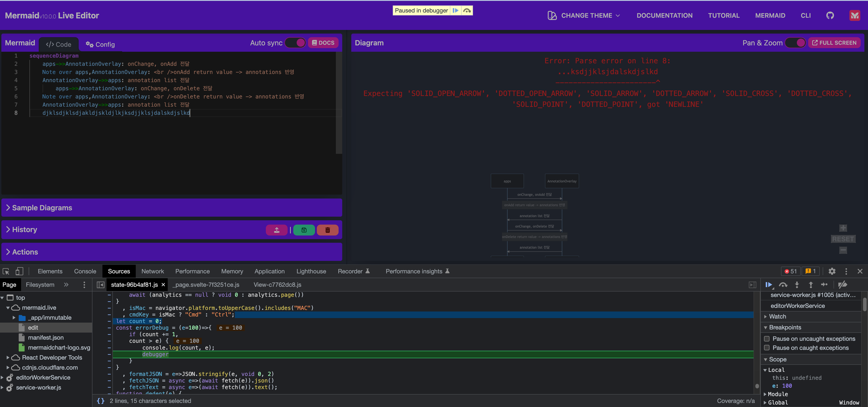The width and height of the screenshot is (868, 407).
Task: Expand the mermaid.live tree item
Action: 7,308
